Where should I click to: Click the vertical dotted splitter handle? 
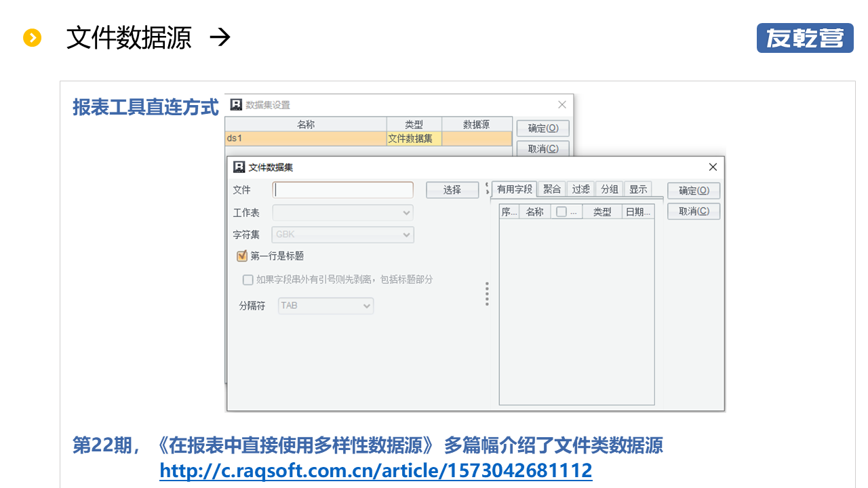coord(487,294)
